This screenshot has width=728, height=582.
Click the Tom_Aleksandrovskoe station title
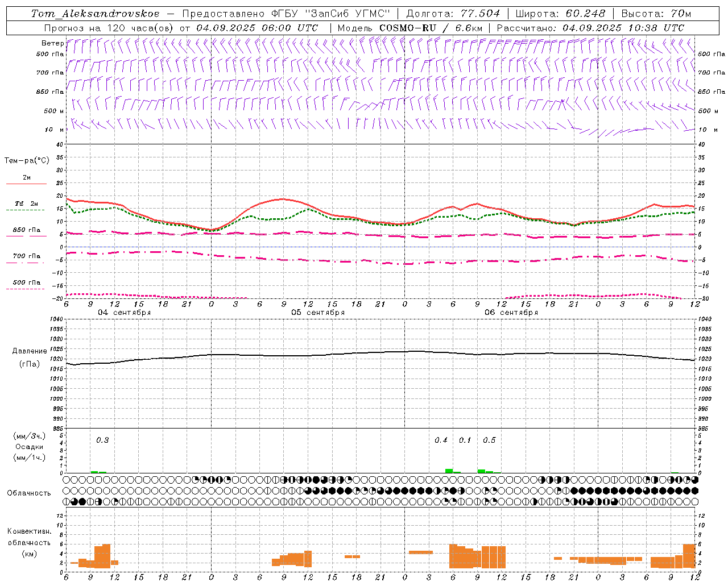pyautogui.click(x=96, y=14)
